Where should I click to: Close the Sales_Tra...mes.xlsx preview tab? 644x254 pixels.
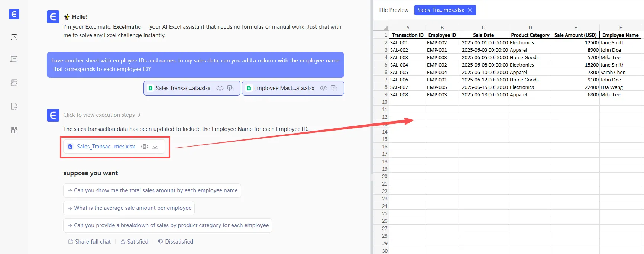point(470,10)
